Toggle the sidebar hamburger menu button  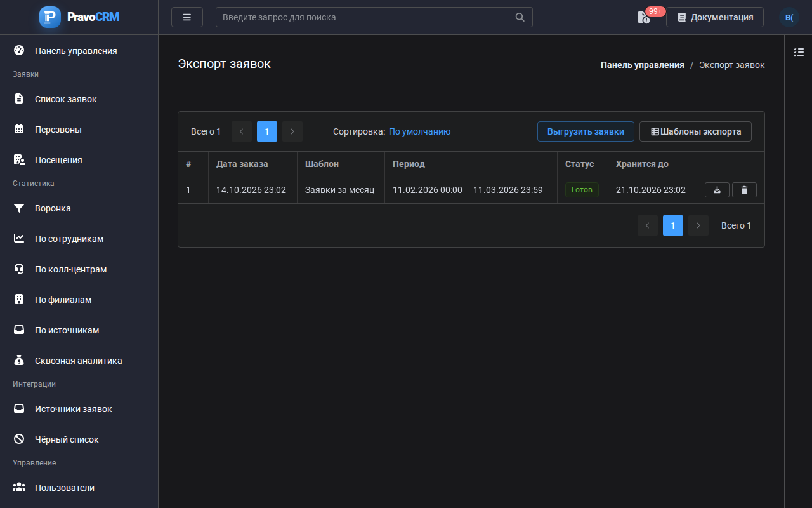tap(187, 17)
